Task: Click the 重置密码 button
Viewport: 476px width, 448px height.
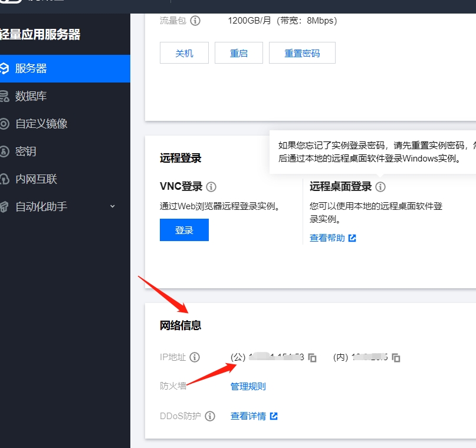Action: pos(302,53)
